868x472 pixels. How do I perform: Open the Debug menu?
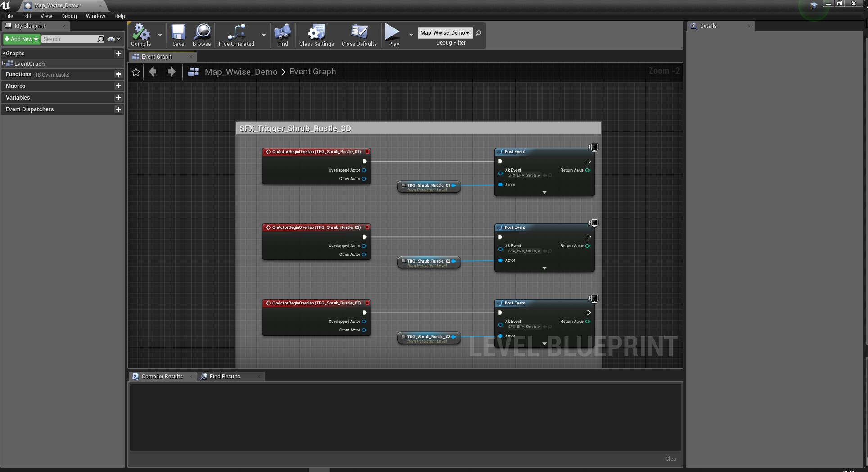[69, 16]
